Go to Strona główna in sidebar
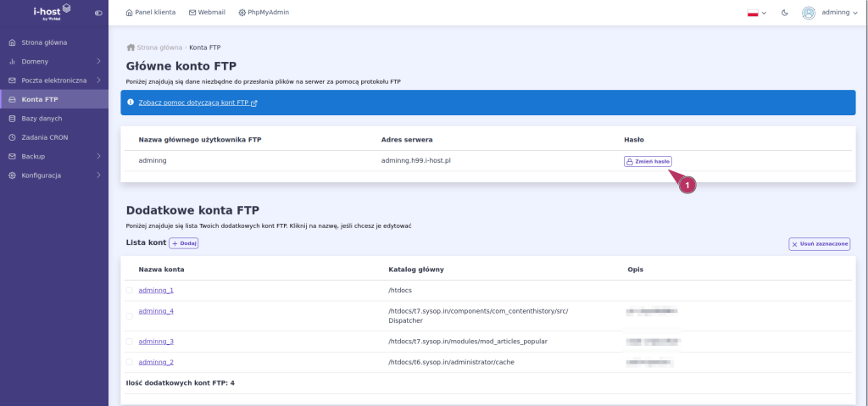 [x=54, y=42]
